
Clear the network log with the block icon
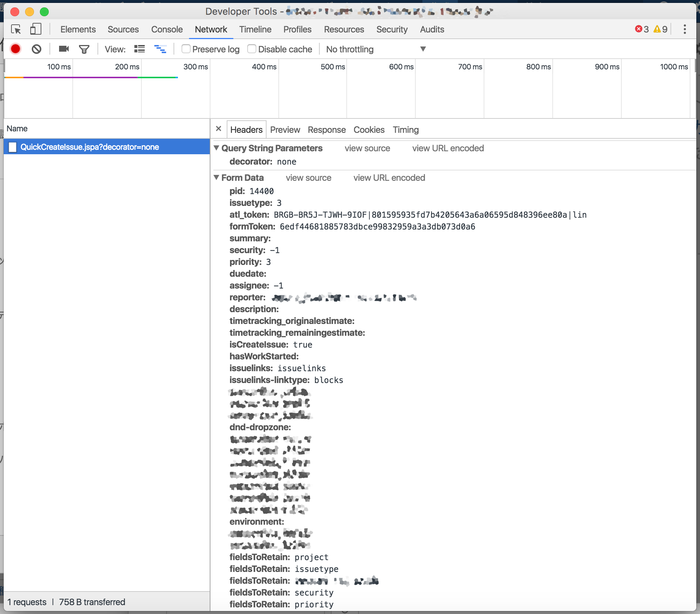36,49
